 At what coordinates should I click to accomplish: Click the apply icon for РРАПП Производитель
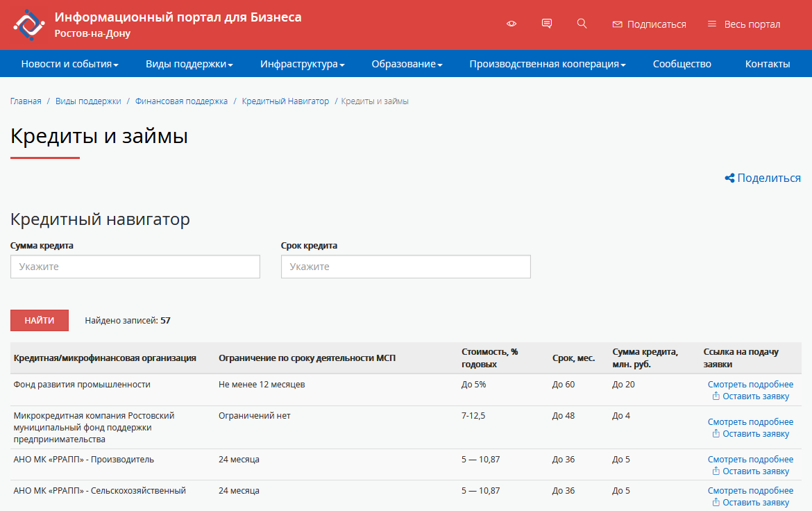pyautogui.click(x=716, y=471)
